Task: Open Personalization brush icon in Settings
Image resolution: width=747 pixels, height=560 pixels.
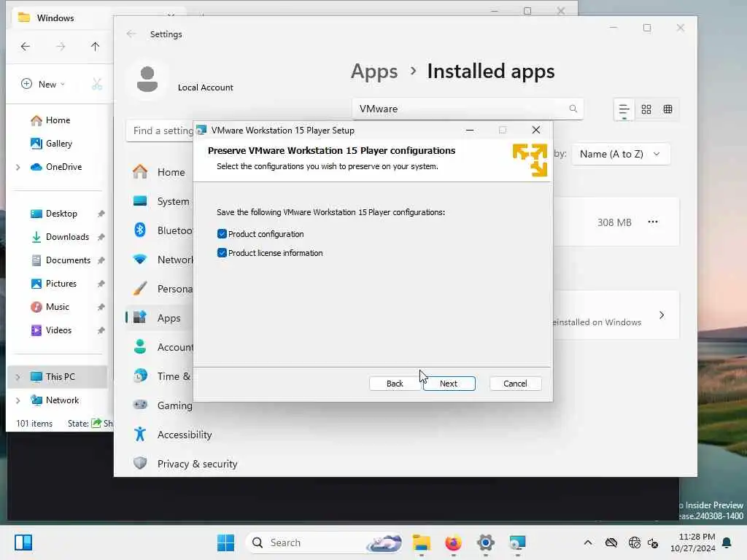Action: [139, 289]
